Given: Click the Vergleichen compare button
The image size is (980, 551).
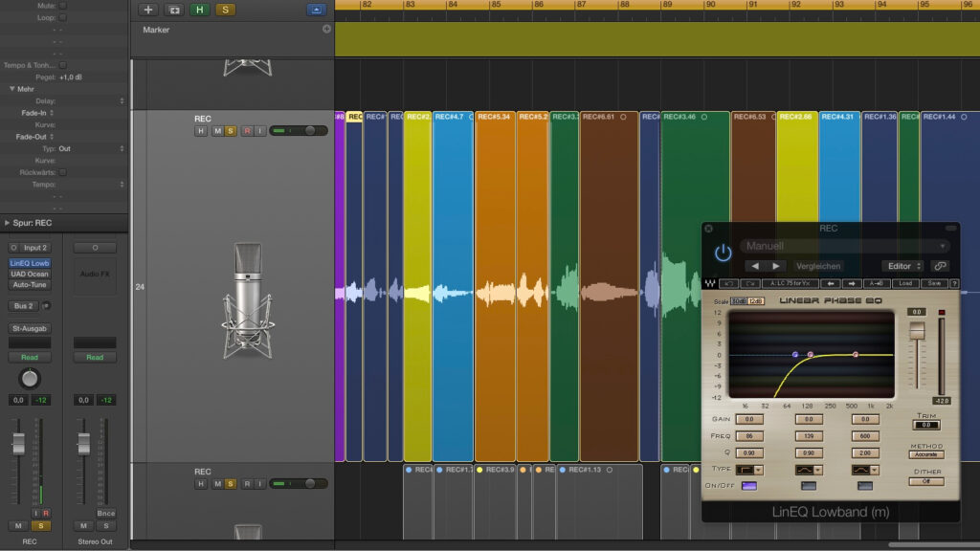Looking at the screenshot, I should (818, 266).
